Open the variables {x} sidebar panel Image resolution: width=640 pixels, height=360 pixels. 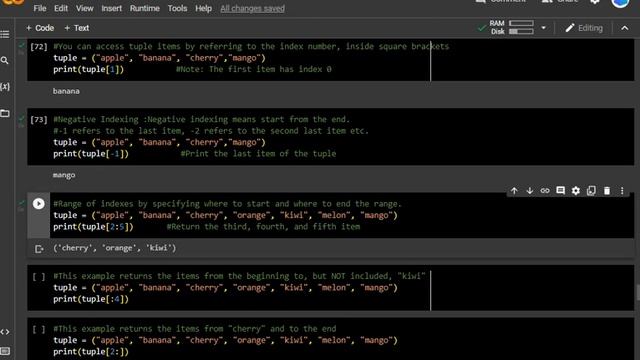coord(5,87)
